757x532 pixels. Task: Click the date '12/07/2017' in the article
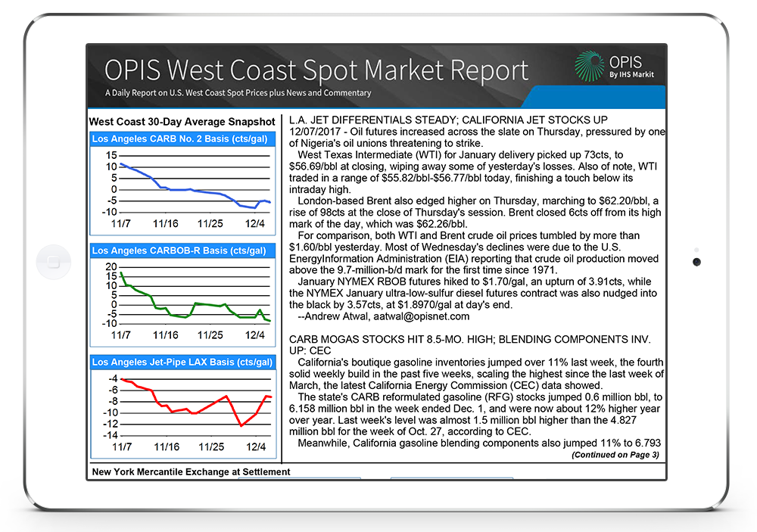(x=315, y=132)
